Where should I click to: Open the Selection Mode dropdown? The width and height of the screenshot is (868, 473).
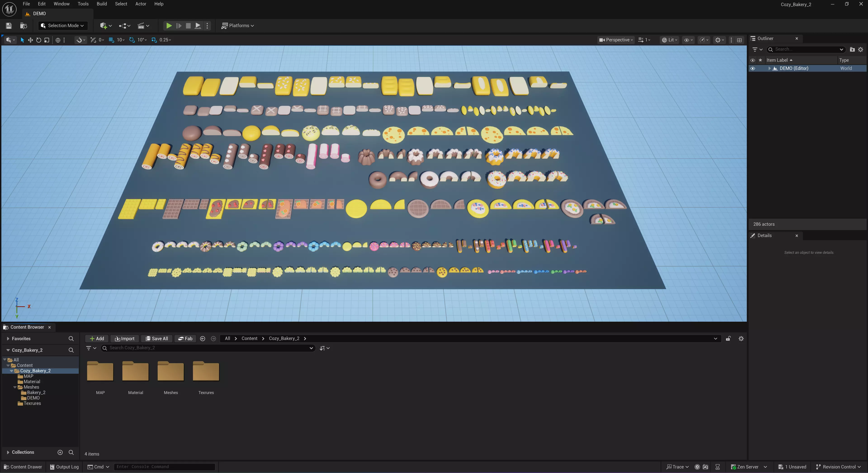pyautogui.click(x=63, y=26)
